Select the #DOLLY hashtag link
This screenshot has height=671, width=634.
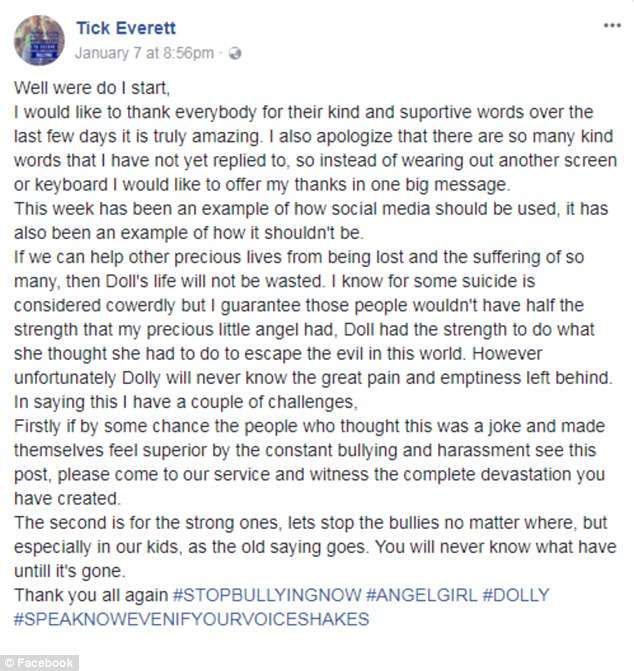tap(516, 595)
